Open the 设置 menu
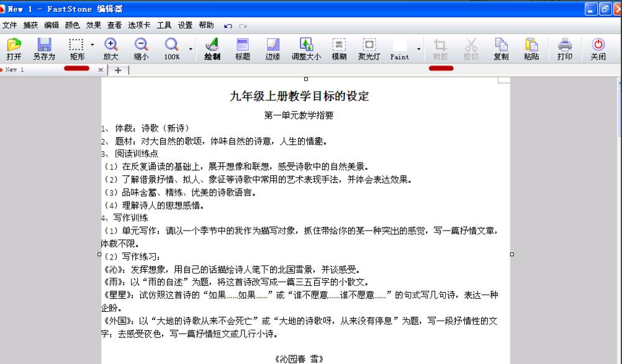 pyautogui.click(x=185, y=25)
